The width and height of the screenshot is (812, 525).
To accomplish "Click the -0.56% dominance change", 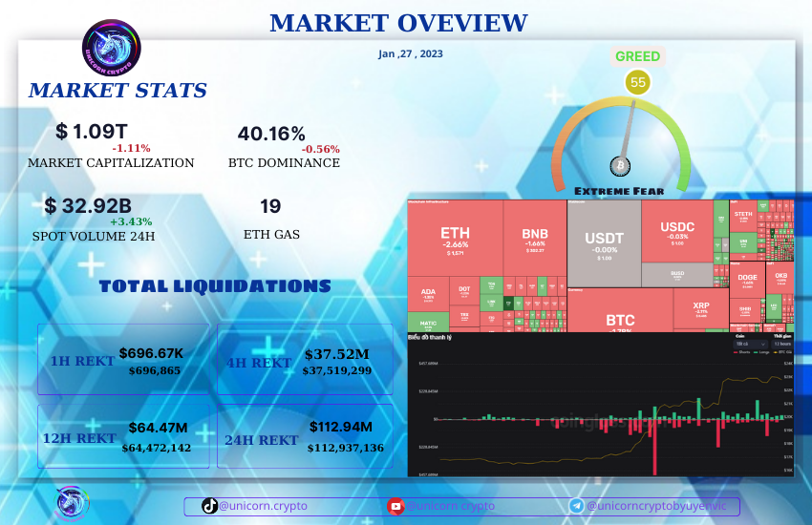I will [x=321, y=150].
